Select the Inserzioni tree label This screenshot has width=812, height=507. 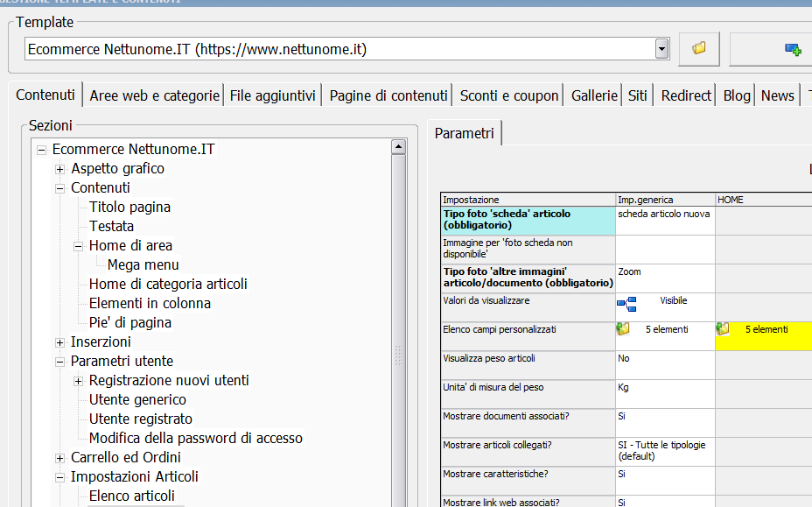pos(101,342)
